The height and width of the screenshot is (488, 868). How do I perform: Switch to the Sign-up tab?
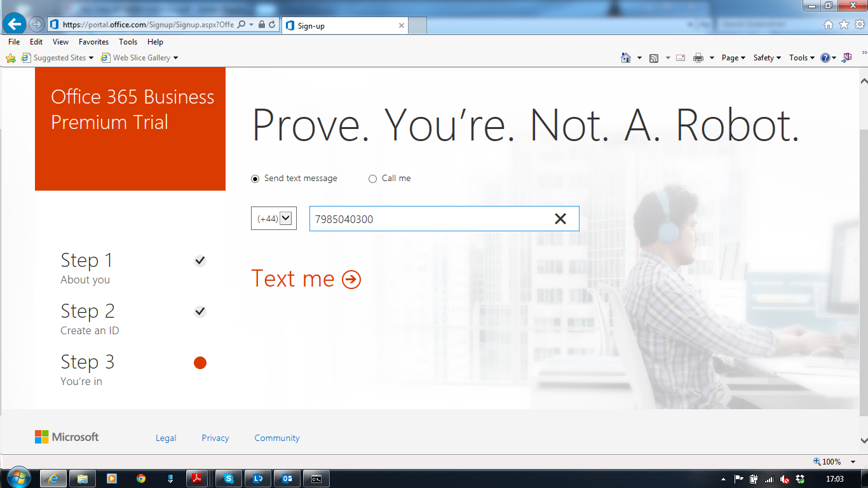[x=344, y=25]
